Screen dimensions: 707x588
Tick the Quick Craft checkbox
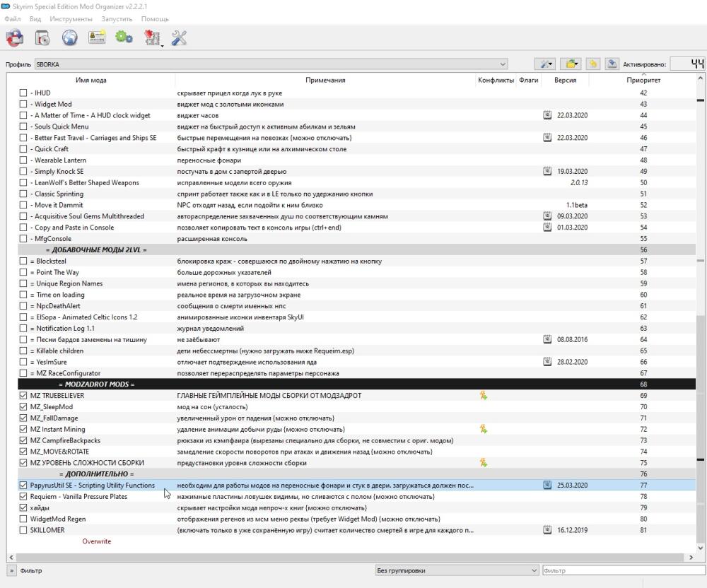tap(23, 148)
